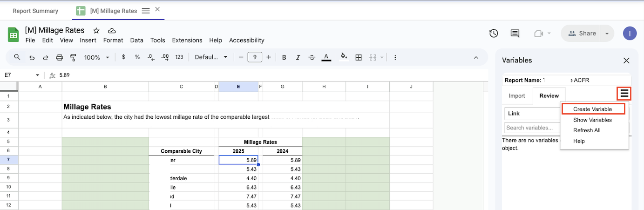Choose Create Variable from the menu

click(593, 109)
